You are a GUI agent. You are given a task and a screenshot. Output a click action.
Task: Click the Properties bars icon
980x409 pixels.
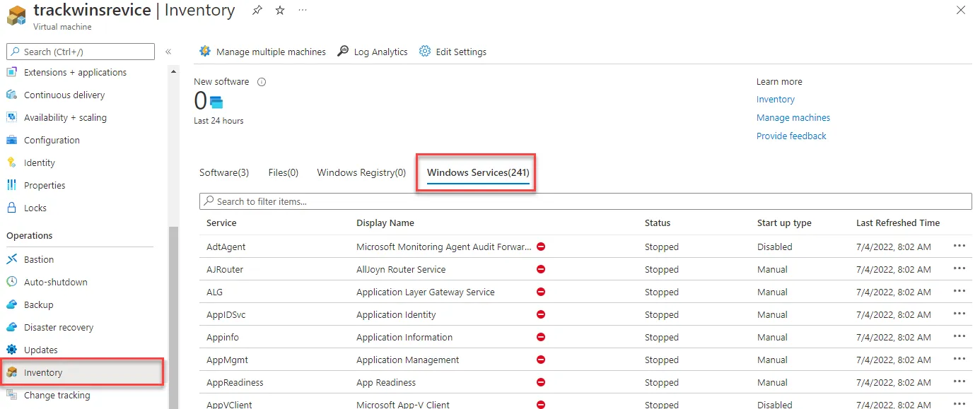point(11,185)
